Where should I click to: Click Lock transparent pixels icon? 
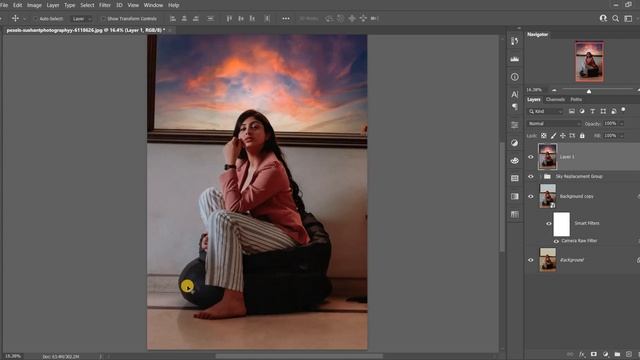pyautogui.click(x=544, y=136)
